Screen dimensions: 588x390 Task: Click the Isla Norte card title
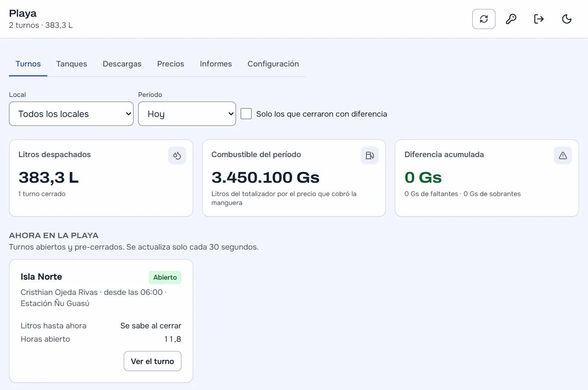[x=41, y=277]
